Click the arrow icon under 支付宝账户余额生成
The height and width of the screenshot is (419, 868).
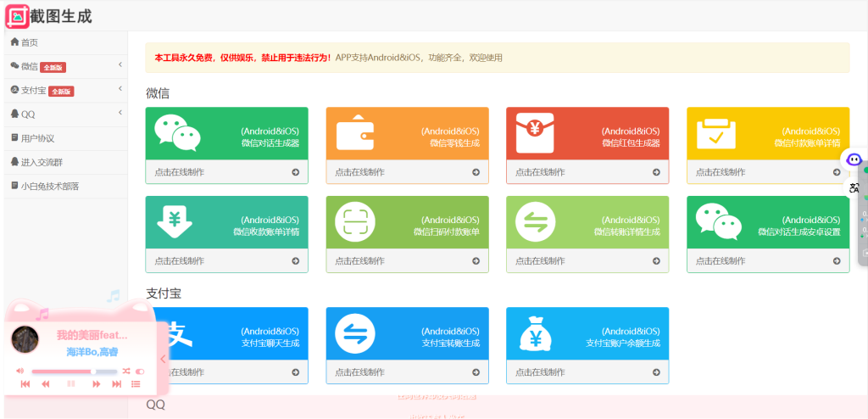[x=656, y=372]
